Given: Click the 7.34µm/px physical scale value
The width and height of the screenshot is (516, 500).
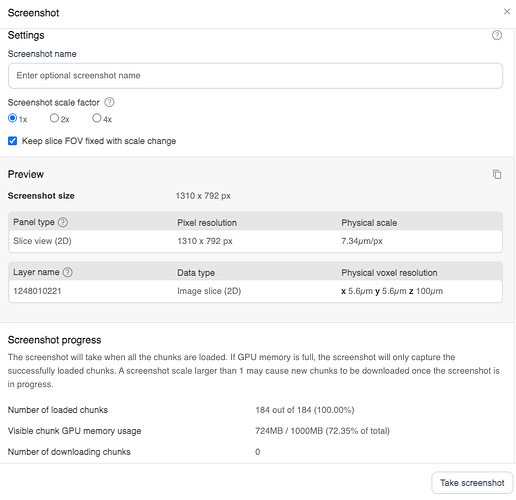Looking at the screenshot, I should coord(362,241).
